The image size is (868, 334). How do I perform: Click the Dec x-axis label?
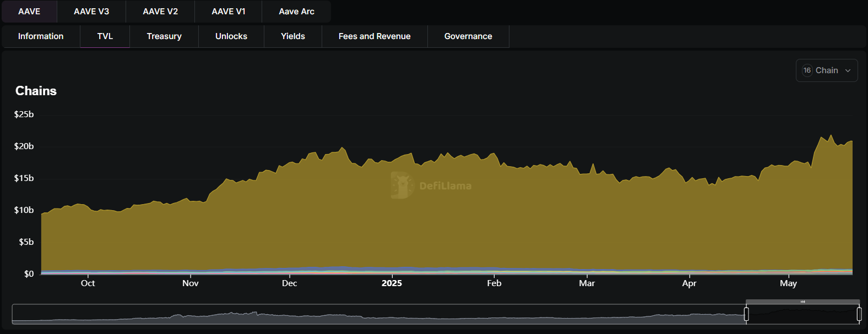pyautogui.click(x=289, y=283)
